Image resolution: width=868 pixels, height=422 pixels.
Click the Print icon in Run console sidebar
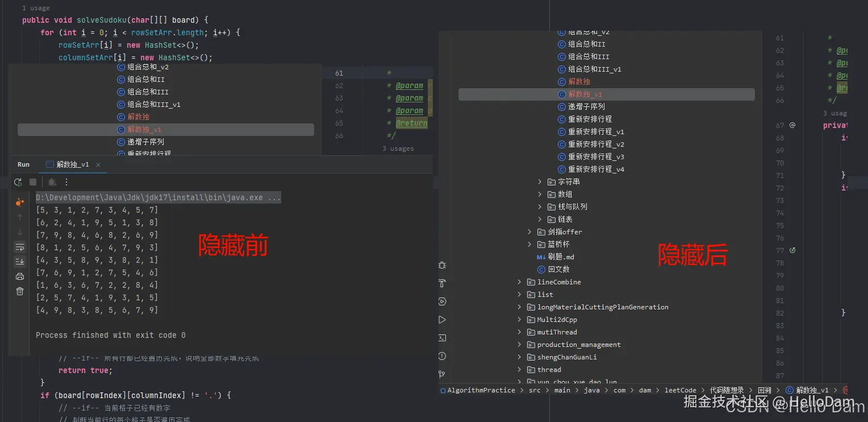pyautogui.click(x=20, y=276)
